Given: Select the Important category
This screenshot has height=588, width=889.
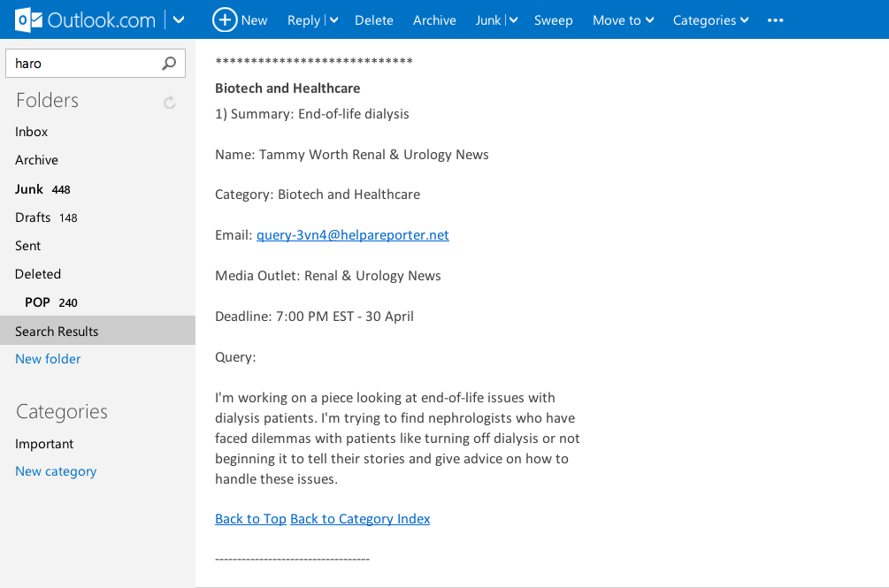Looking at the screenshot, I should coord(44,444).
